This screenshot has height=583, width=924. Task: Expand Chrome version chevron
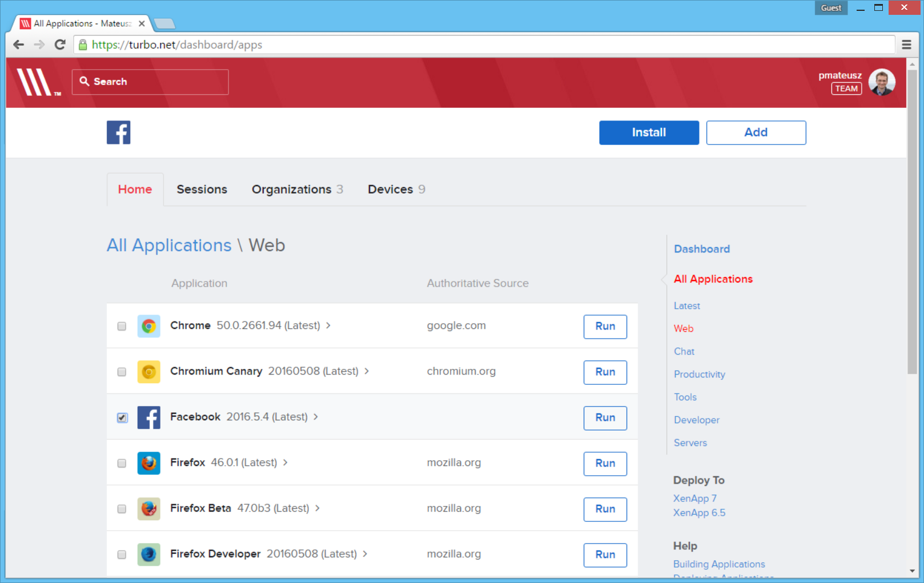(x=328, y=325)
